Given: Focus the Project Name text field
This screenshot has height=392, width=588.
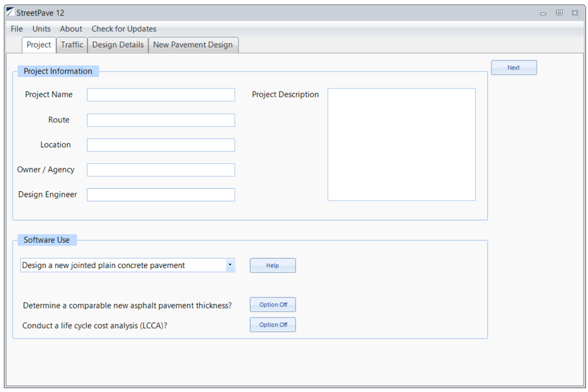Looking at the screenshot, I should point(161,95).
